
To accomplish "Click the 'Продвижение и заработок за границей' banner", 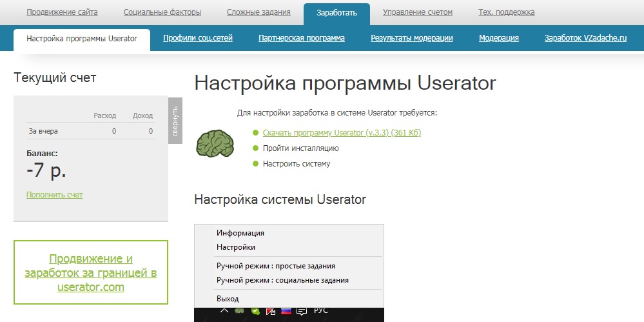I will tap(91, 273).
